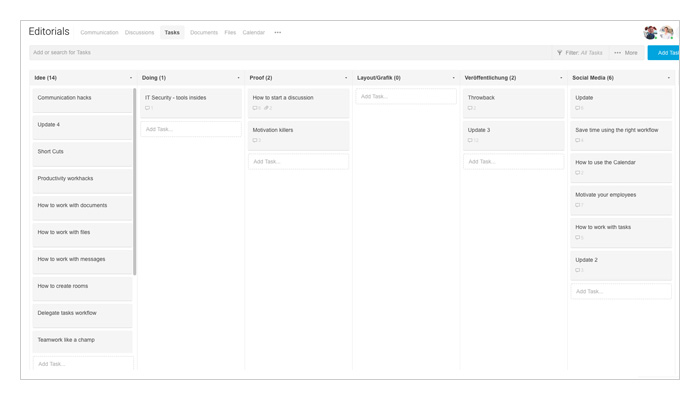
Task: Click the three-dot icon next to More
Action: (x=617, y=53)
